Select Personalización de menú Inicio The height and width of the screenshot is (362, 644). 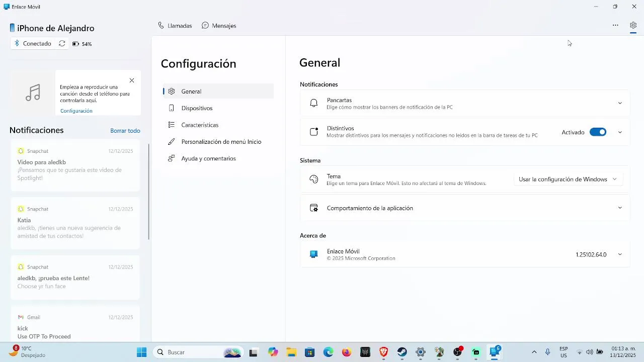pyautogui.click(x=218, y=142)
